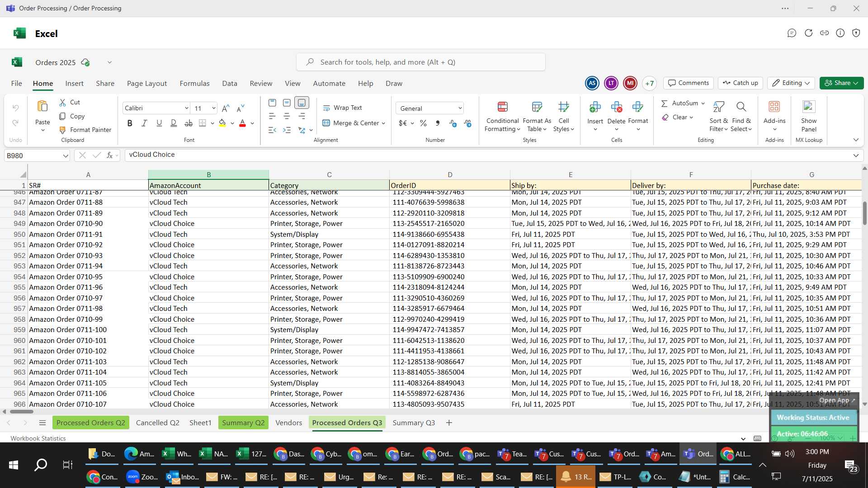Toggle top align

[x=272, y=103]
